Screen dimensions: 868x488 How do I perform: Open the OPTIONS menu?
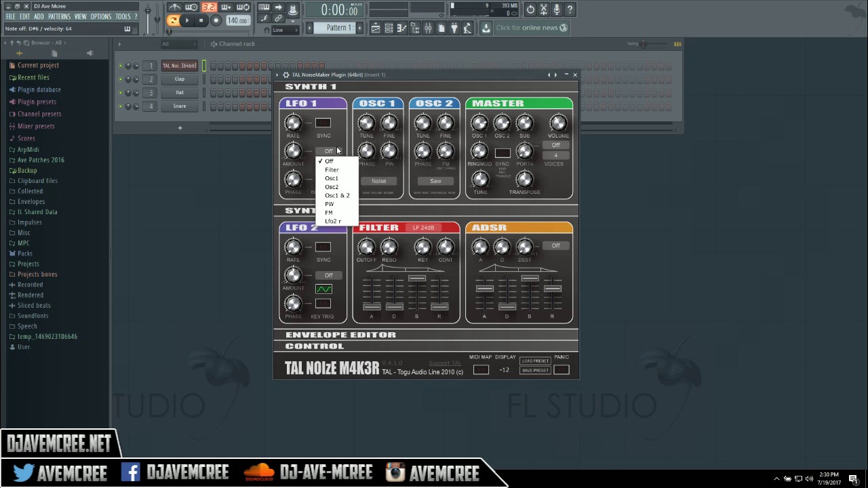(x=100, y=16)
